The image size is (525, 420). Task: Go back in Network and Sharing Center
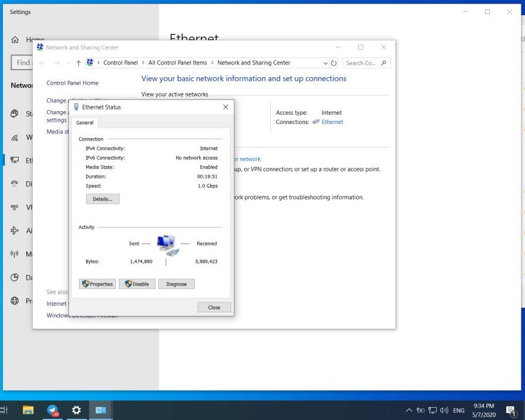(42, 63)
